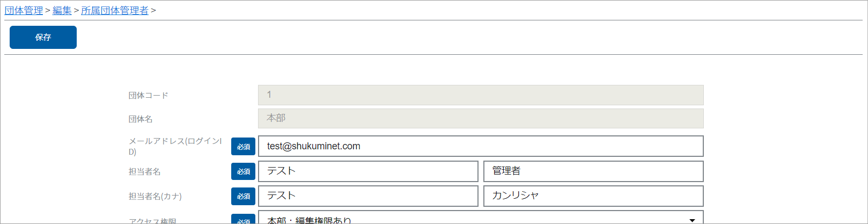Click the kana field containing カンリシャ
The image size is (868, 224).
(593, 196)
